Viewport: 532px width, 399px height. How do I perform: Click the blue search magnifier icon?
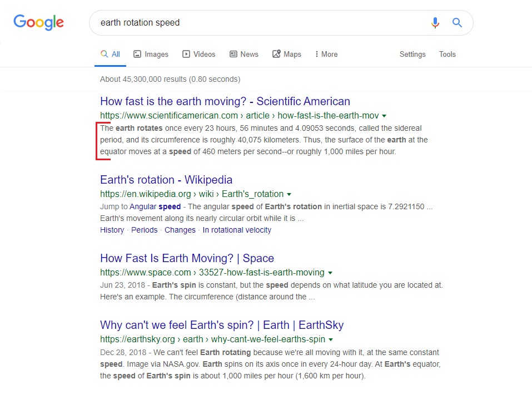457,23
